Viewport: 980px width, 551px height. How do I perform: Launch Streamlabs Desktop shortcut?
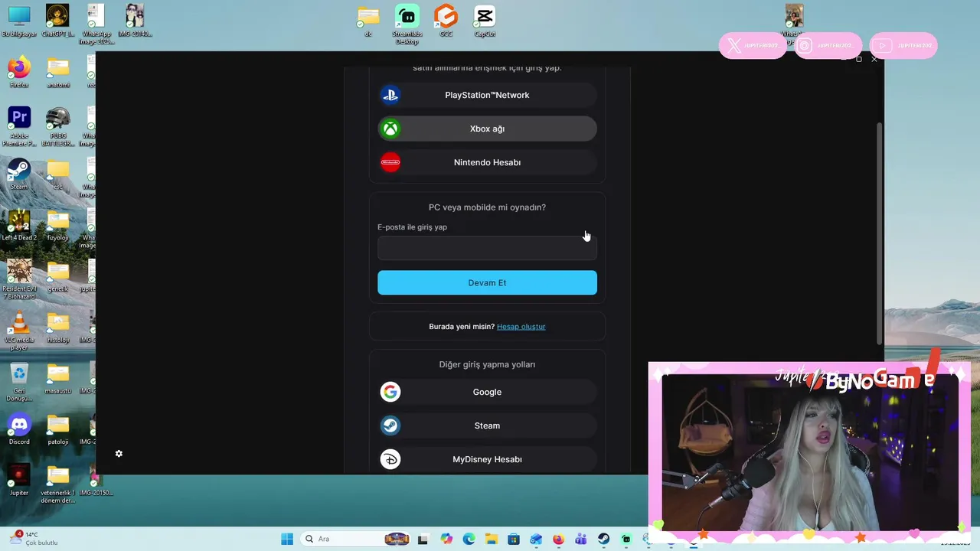(407, 24)
